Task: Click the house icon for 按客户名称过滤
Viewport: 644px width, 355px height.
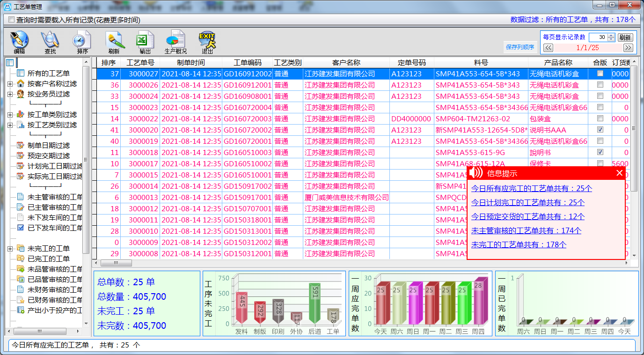Action: point(20,83)
